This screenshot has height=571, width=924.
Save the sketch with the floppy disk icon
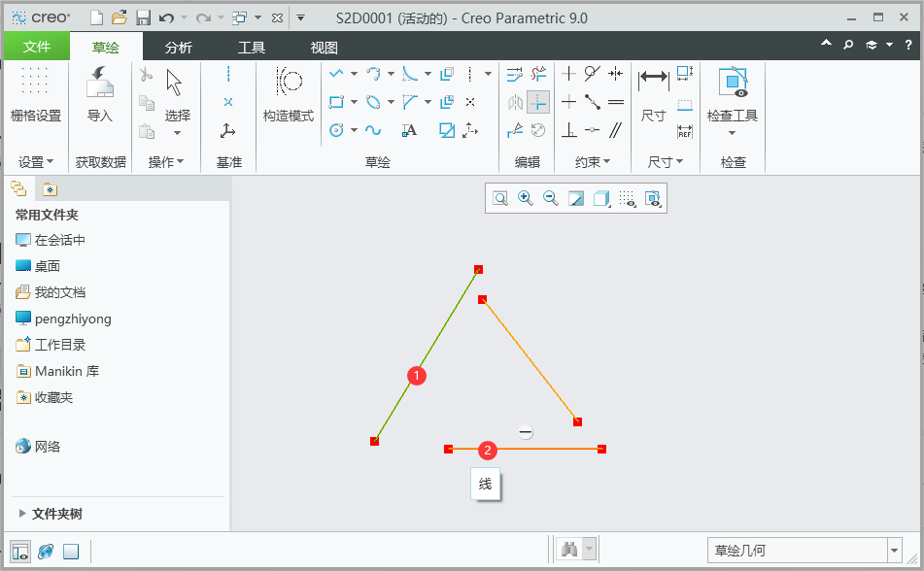[143, 18]
